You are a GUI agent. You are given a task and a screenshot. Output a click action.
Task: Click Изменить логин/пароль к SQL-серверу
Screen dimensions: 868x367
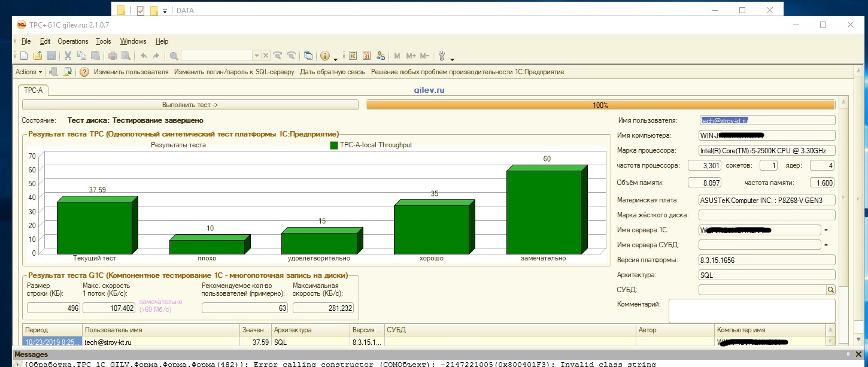(x=234, y=72)
